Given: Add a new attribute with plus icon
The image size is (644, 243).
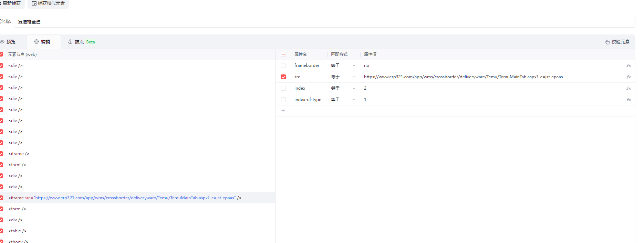Looking at the screenshot, I should 283,111.
